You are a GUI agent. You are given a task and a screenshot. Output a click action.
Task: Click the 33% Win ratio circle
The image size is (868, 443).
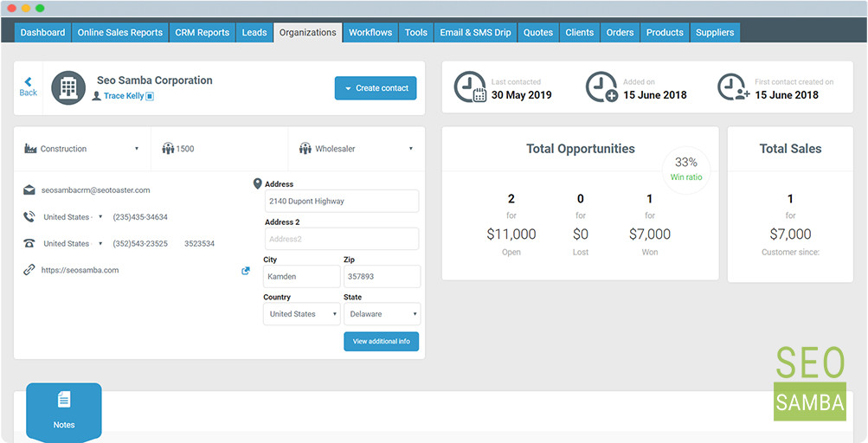[686, 170]
